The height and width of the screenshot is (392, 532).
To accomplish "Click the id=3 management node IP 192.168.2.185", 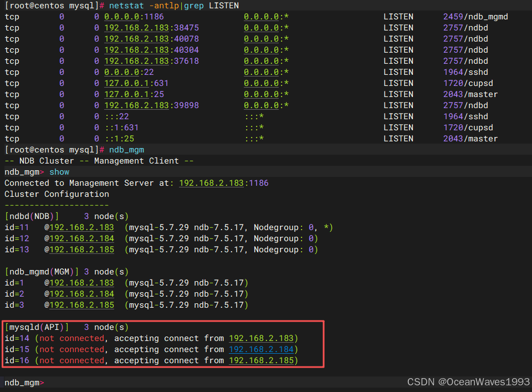I will coord(82,305).
